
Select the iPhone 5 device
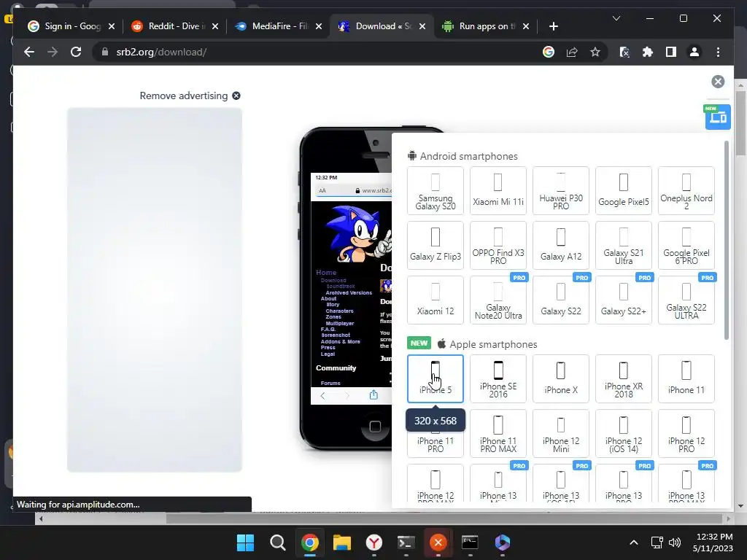[436, 379]
